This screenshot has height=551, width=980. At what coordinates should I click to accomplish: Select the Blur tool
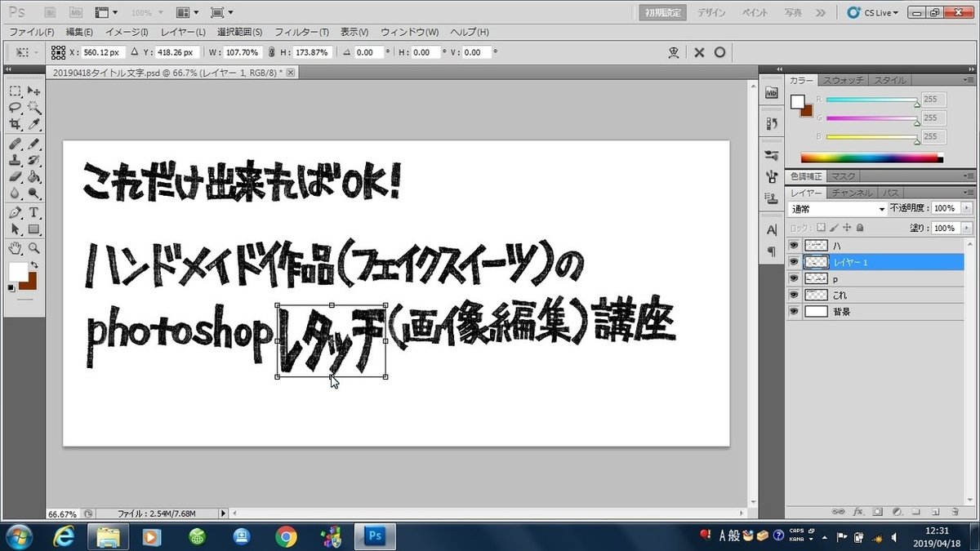coord(15,193)
